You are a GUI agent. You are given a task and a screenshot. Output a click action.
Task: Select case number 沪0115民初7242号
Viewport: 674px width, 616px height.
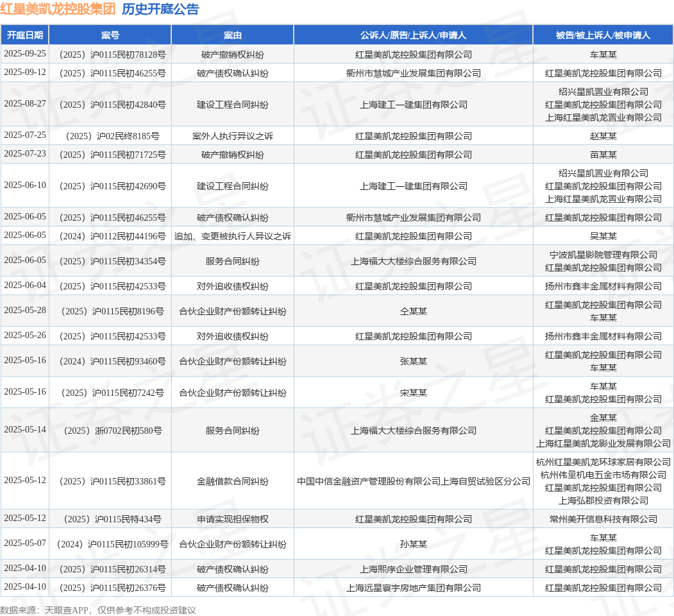pos(113,393)
